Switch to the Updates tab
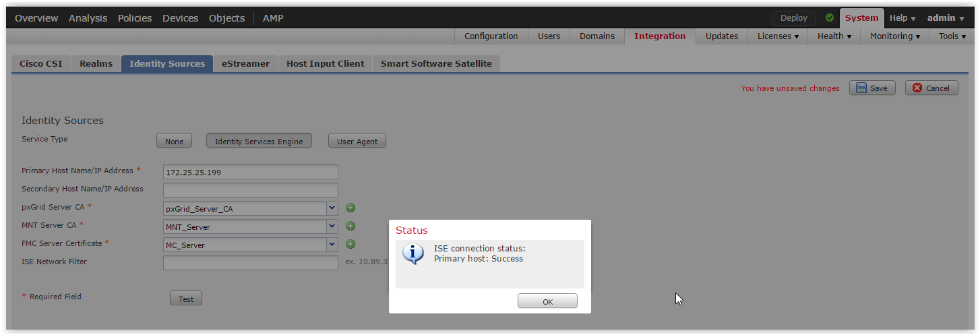The height and width of the screenshot is (335, 980). coord(722,36)
